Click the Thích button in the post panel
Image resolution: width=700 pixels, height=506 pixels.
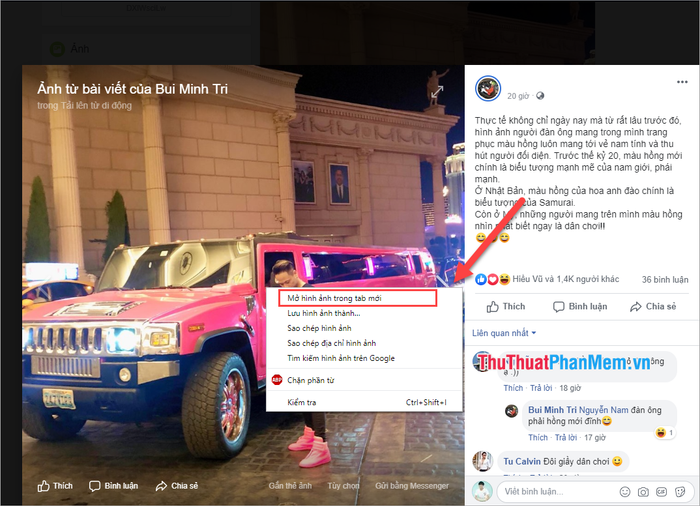point(506,307)
